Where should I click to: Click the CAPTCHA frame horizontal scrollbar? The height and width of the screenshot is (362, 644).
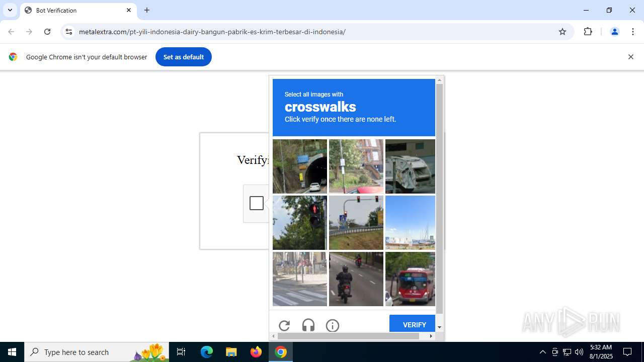348,336
